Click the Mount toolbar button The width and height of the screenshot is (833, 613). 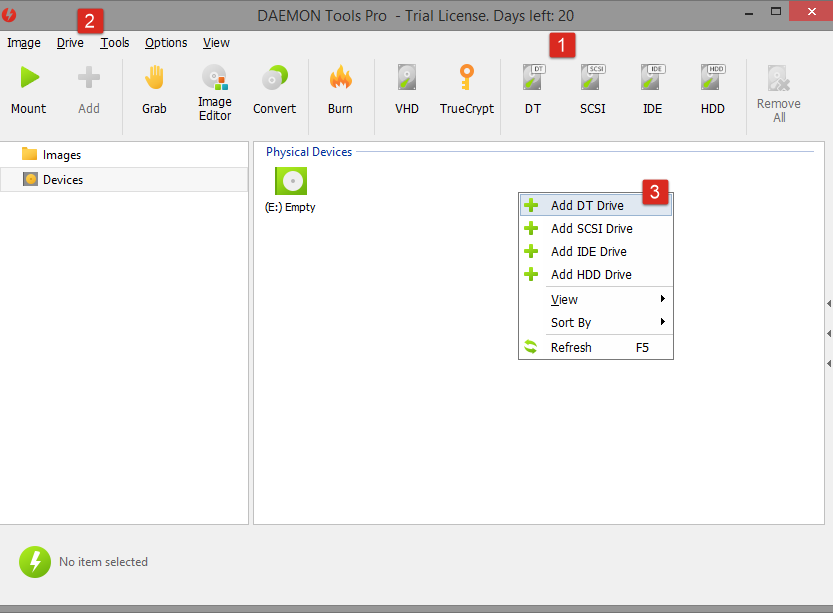[x=29, y=90]
